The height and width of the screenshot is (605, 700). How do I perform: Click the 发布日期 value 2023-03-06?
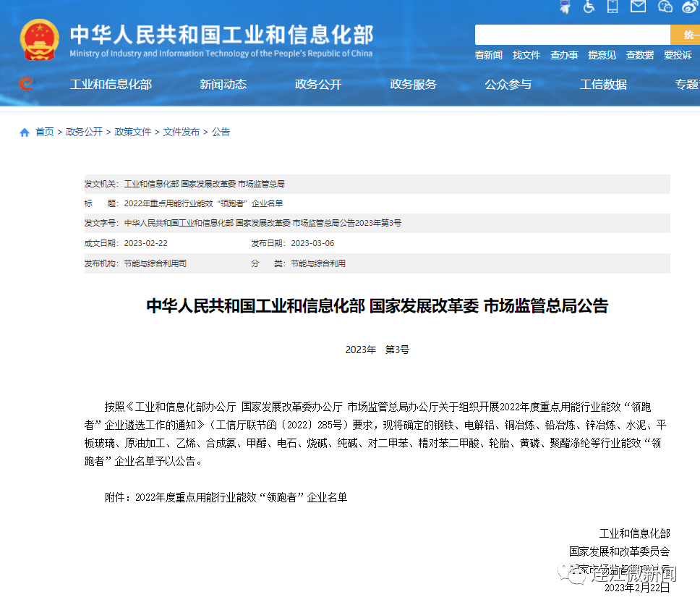[x=312, y=243]
